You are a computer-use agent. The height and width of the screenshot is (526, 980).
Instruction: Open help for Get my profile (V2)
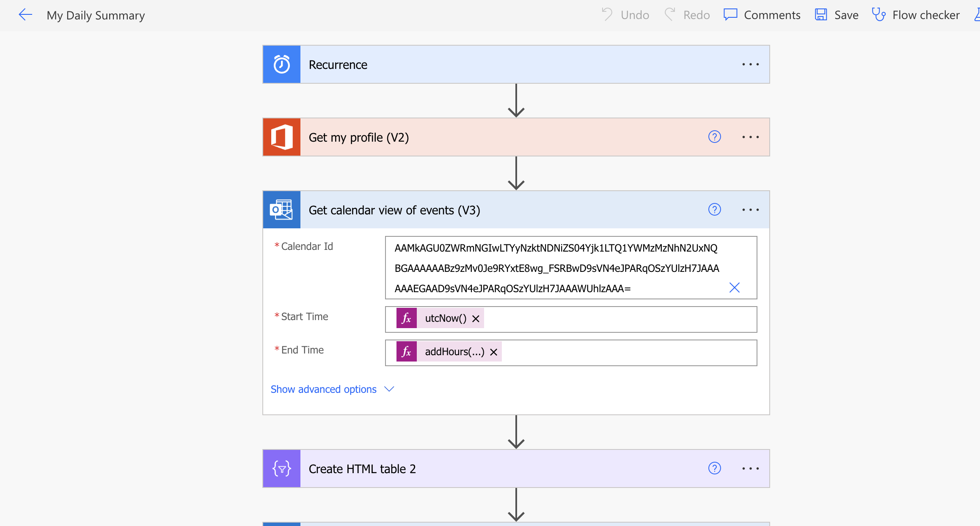[x=714, y=137]
